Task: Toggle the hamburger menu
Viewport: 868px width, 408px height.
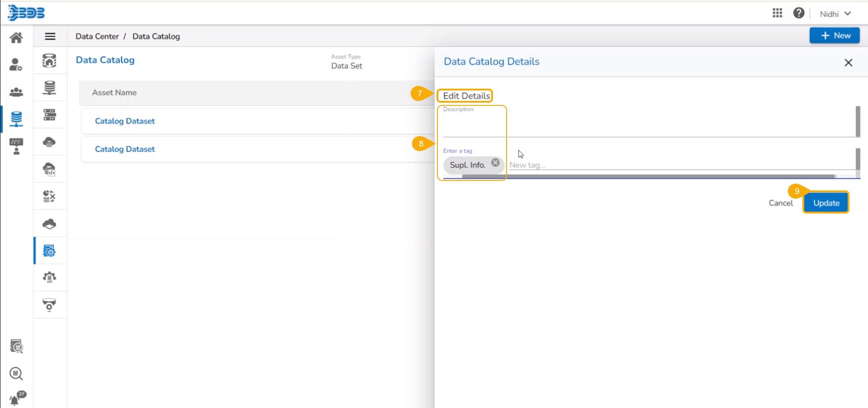Action: (x=50, y=36)
